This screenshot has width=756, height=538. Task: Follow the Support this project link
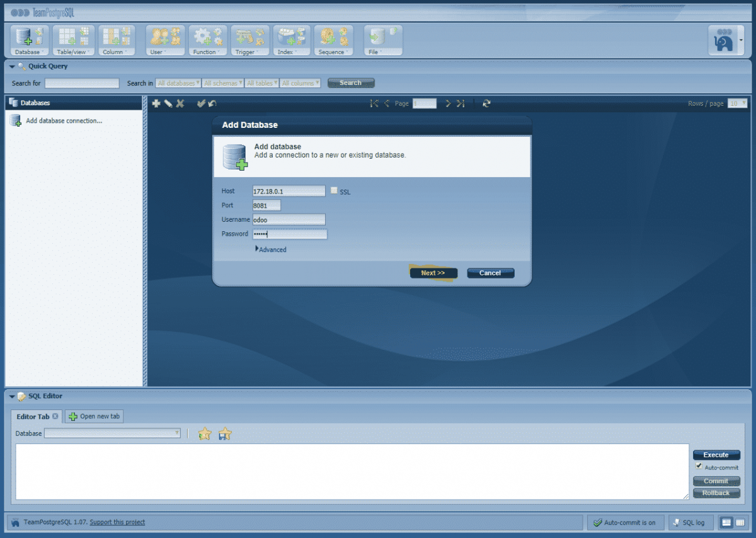[x=117, y=522]
